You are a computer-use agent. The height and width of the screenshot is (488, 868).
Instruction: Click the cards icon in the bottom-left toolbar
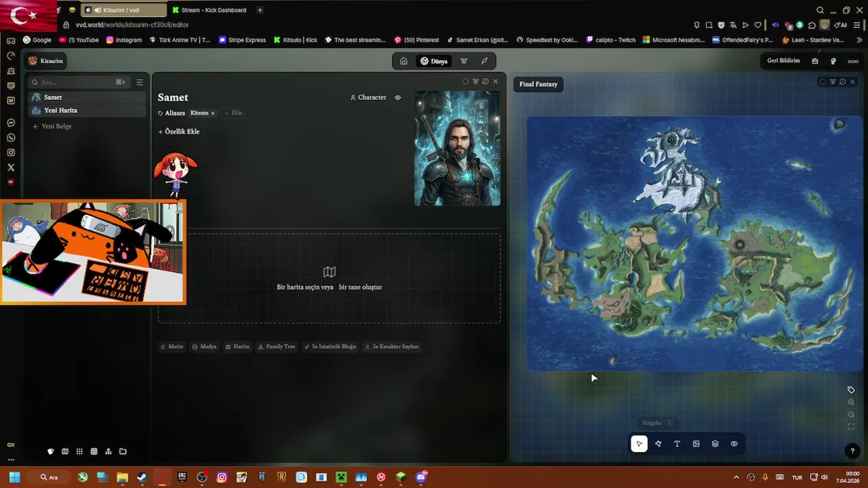[50, 451]
